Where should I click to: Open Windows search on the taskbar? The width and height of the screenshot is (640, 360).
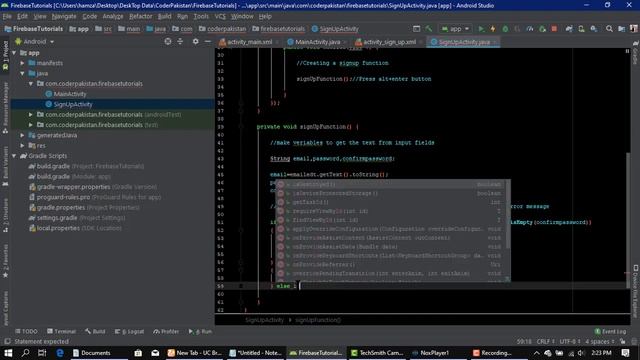tap(25, 353)
